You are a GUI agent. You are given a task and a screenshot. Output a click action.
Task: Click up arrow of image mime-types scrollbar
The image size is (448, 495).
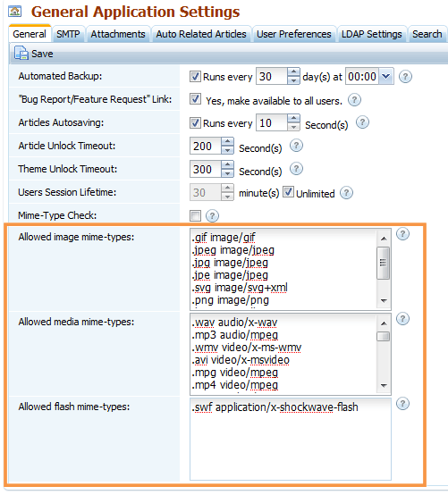tap(384, 239)
